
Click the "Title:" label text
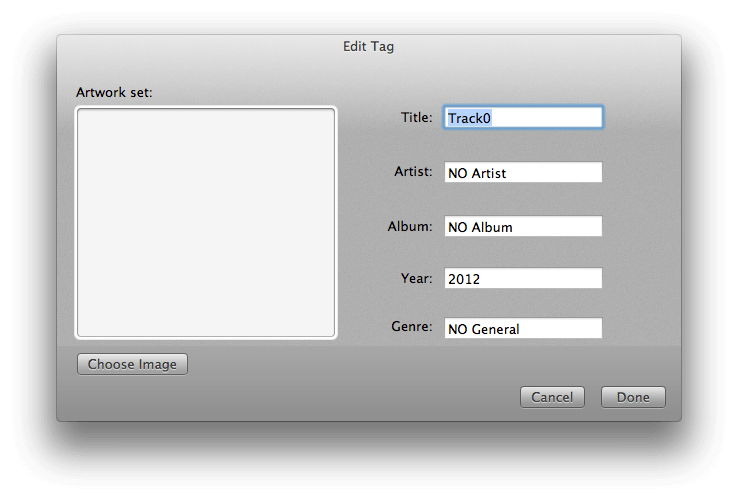tap(416, 118)
